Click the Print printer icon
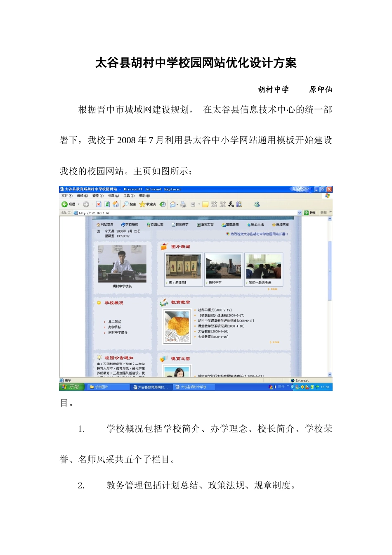 183,204
